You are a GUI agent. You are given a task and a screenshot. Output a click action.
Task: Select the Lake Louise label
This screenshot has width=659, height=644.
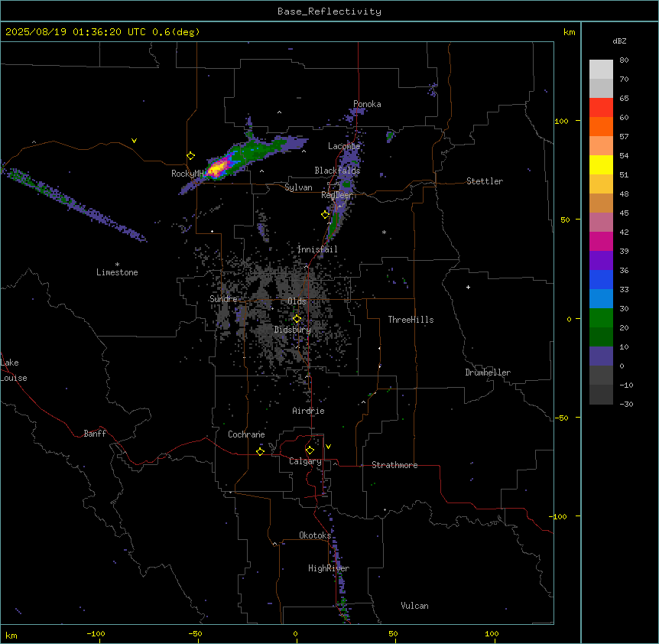(x=14, y=370)
